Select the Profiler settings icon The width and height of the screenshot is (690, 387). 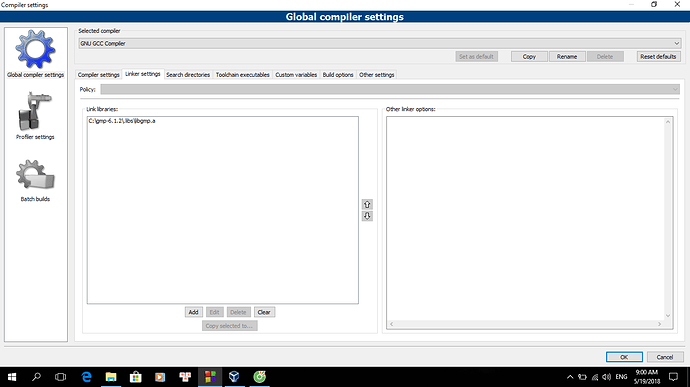(35, 111)
